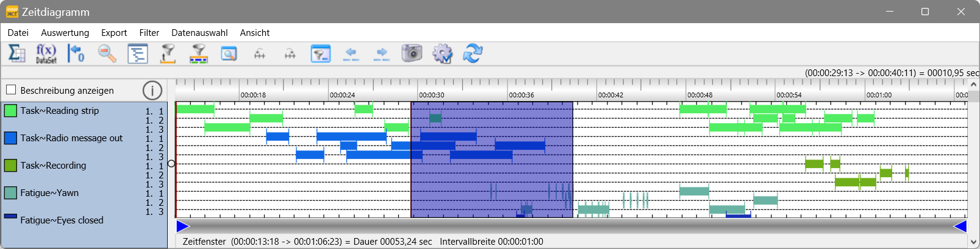980x249 pixels.
Task: Click the blue Task~Radio message out swatch
Action: [x=10, y=138]
